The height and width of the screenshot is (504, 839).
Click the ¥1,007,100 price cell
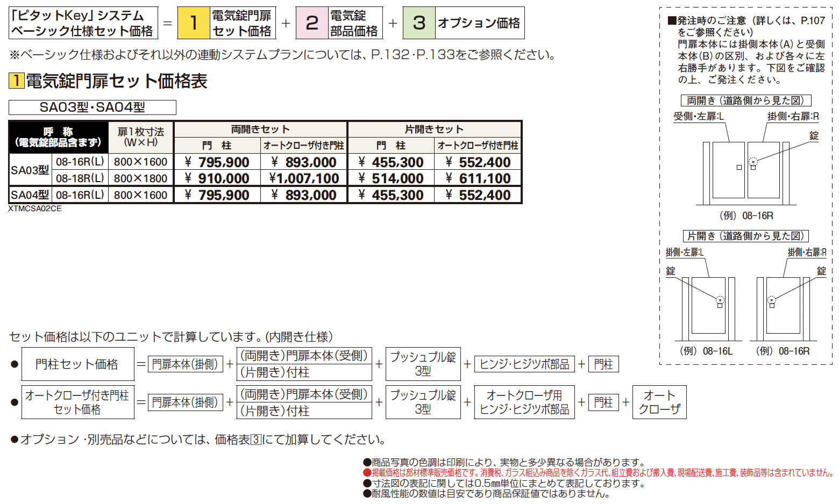(304, 178)
